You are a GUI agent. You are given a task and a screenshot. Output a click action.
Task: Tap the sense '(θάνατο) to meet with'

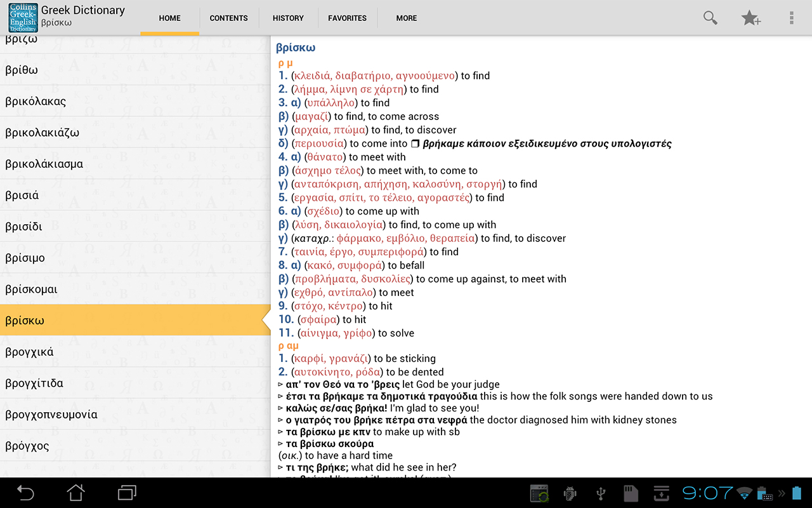(x=355, y=157)
